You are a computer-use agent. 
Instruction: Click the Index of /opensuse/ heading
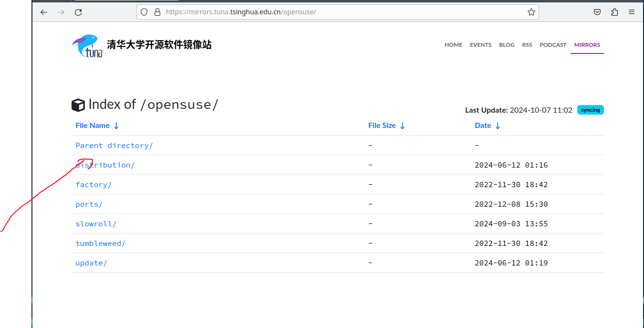(153, 105)
